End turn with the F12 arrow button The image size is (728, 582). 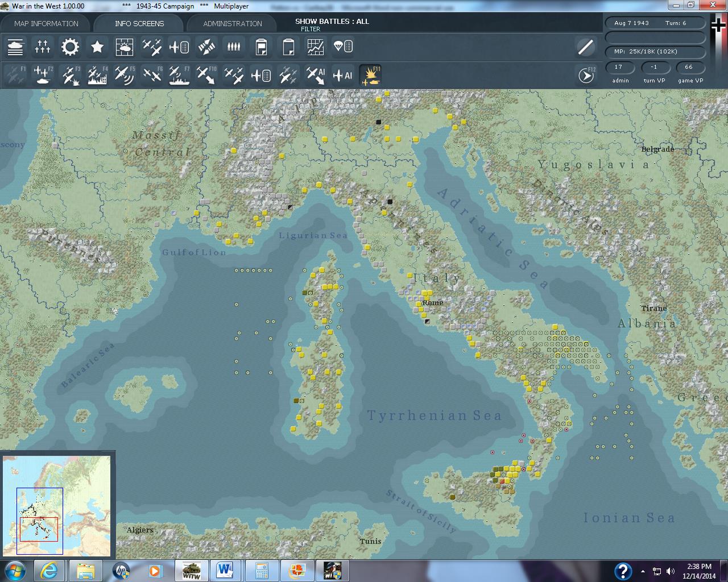click(x=586, y=75)
